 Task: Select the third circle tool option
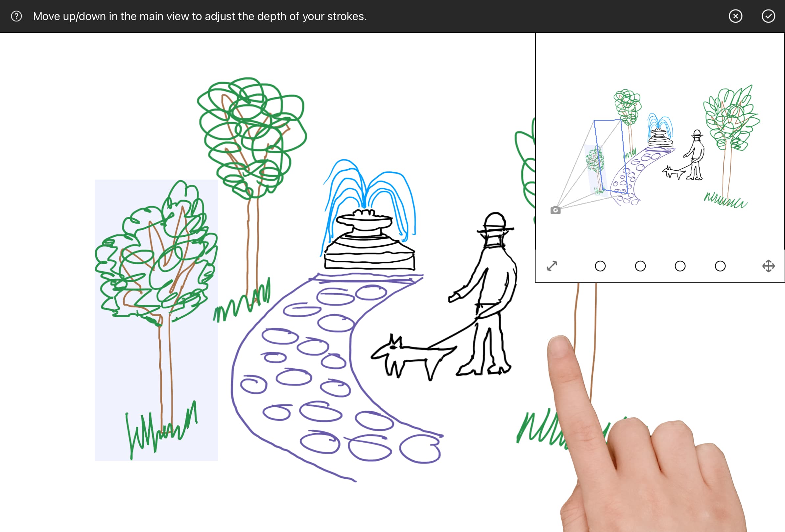click(x=680, y=265)
